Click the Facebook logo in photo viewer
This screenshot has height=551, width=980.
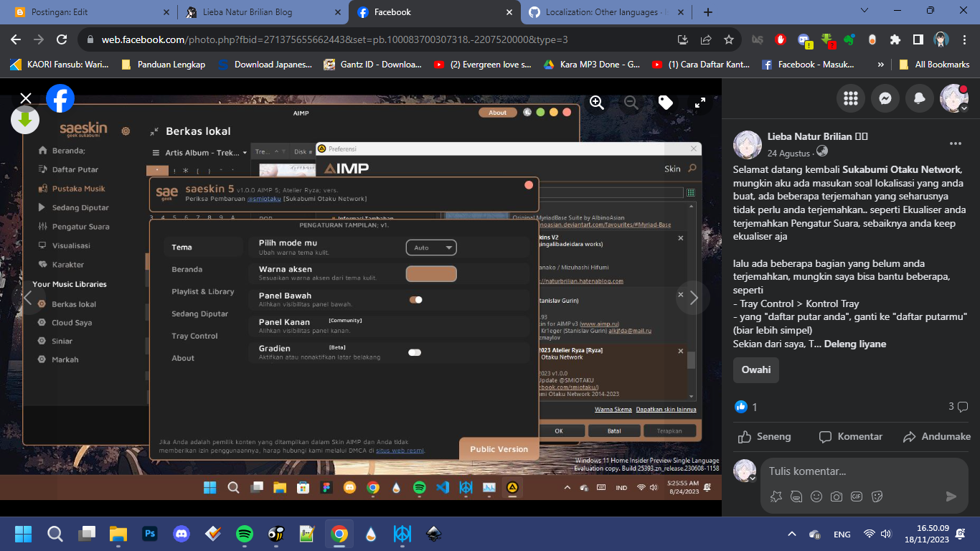60,99
